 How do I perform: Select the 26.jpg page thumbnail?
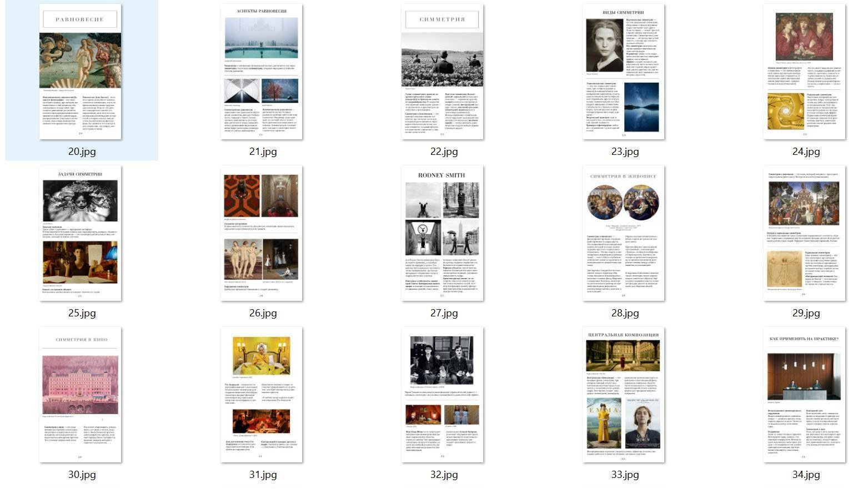click(262, 233)
